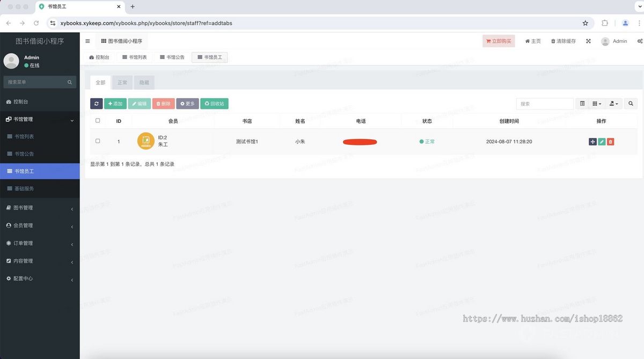
Task: Click the card/detail view icon above the table
Action: tap(582, 103)
